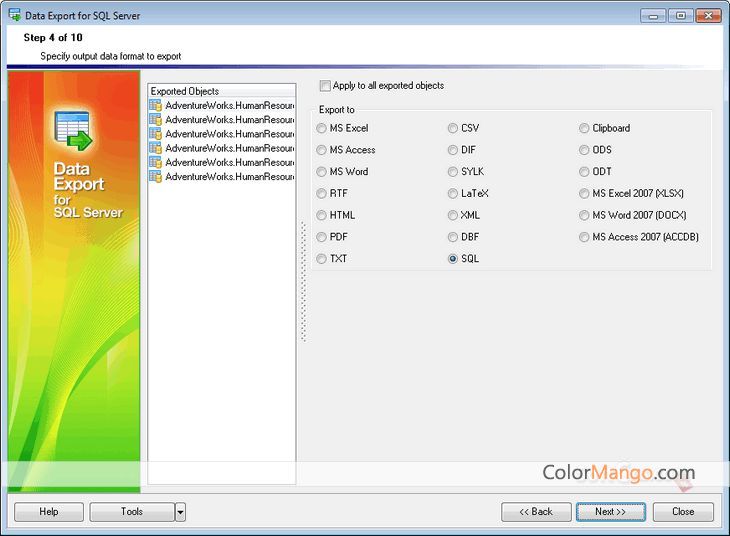Select the ODS format option
The width and height of the screenshot is (730, 536).
[584, 150]
